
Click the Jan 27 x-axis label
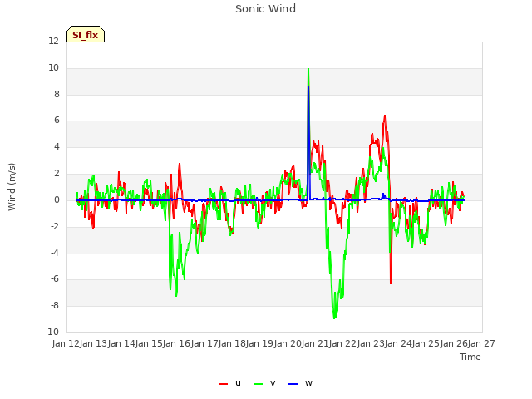click(481, 343)
